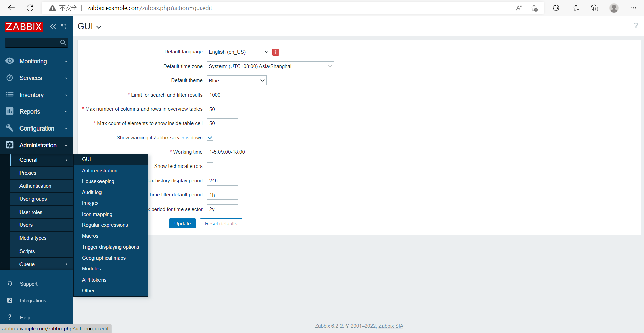Screen dimensions: 644x333
Task: Open the Default time zone dropdown
Action: click(x=270, y=66)
